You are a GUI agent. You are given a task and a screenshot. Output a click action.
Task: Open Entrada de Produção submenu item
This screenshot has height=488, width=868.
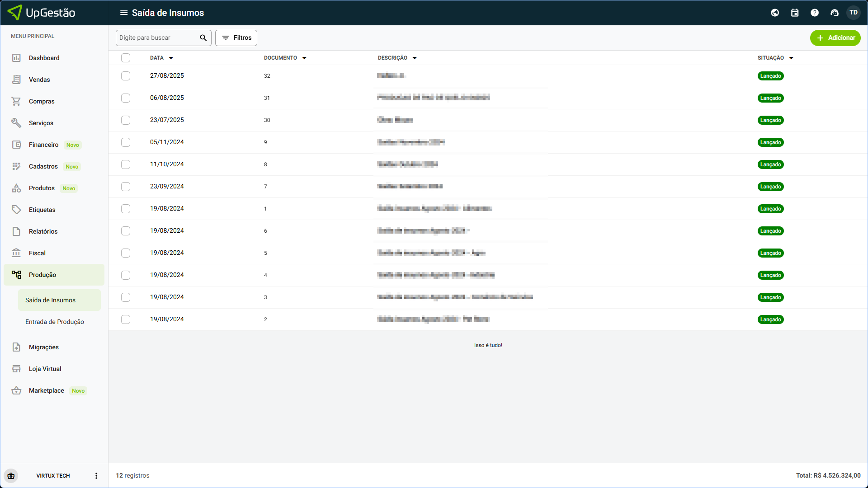pyautogui.click(x=55, y=322)
